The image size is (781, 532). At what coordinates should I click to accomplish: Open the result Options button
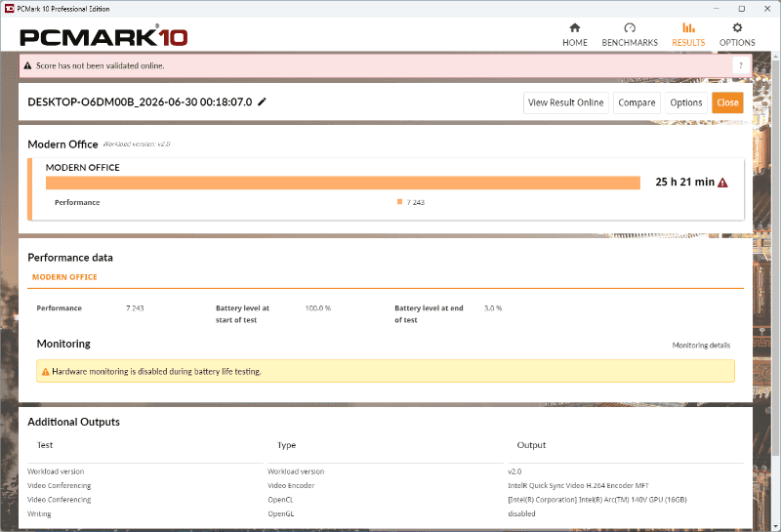[x=686, y=102]
